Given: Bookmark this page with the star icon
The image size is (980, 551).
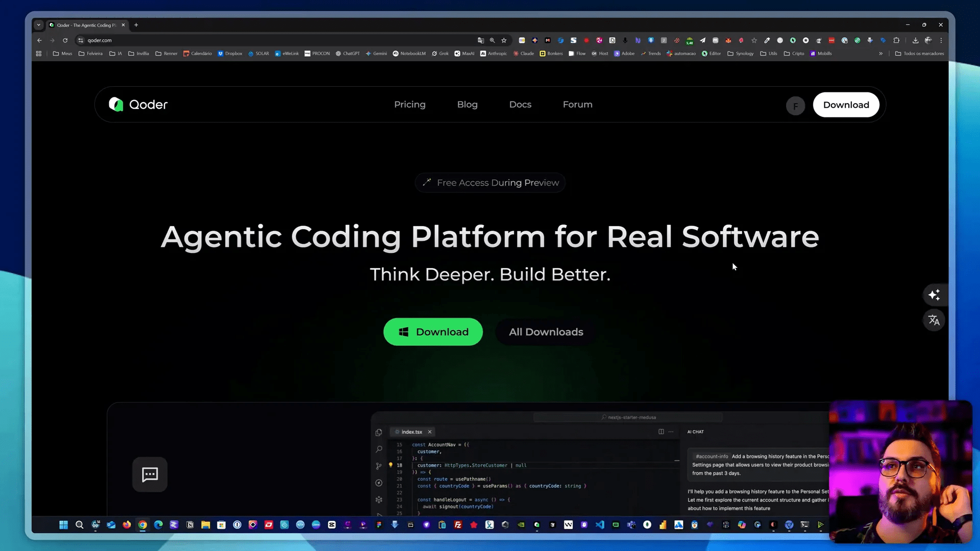Looking at the screenshot, I should point(504,40).
